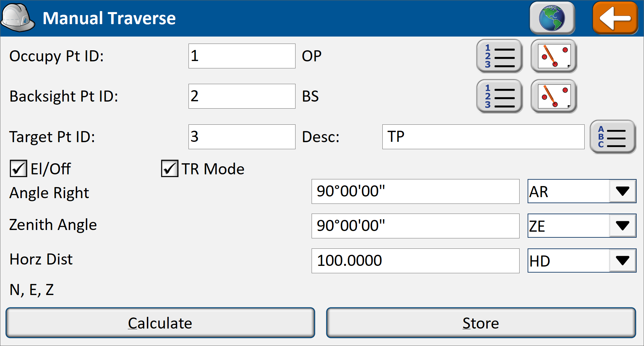Expand the HD distance type dropdown
This screenshot has width=644, height=346.
pyautogui.click(x=623, y=261)
